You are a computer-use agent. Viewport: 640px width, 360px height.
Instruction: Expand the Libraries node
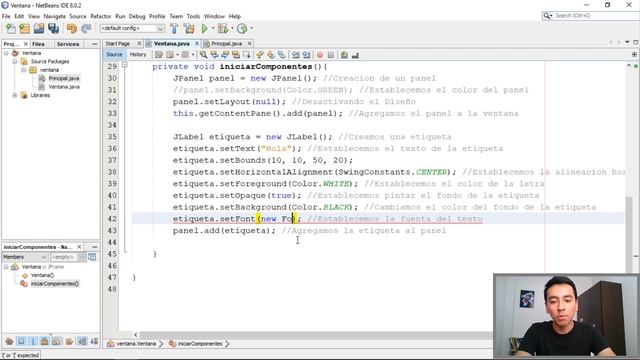click(x=15, y=96)
